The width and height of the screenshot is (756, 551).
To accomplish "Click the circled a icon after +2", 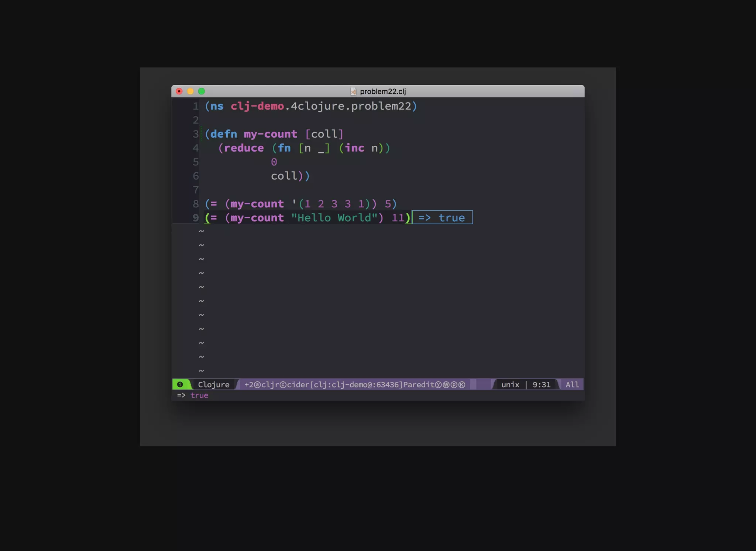I will 257,384.
